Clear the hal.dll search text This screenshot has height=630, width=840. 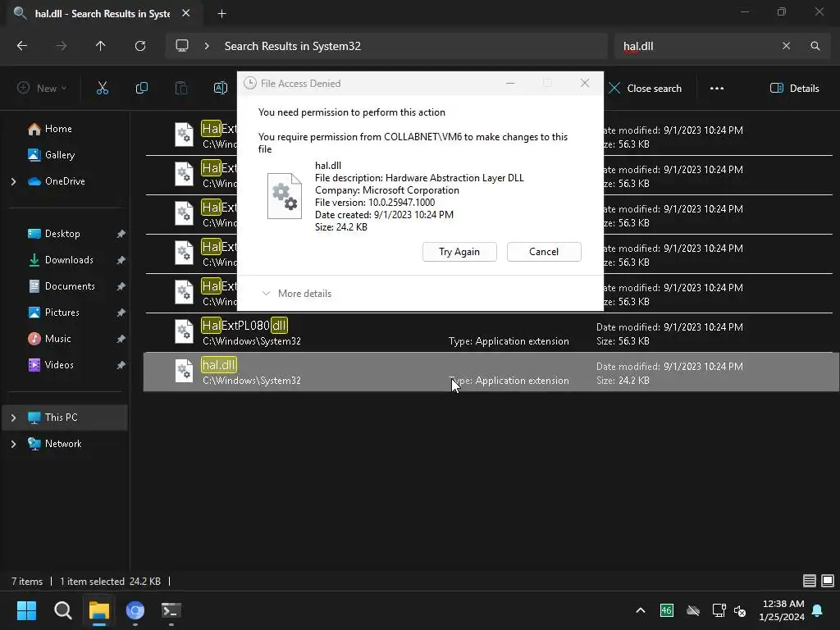click(786, 46)
